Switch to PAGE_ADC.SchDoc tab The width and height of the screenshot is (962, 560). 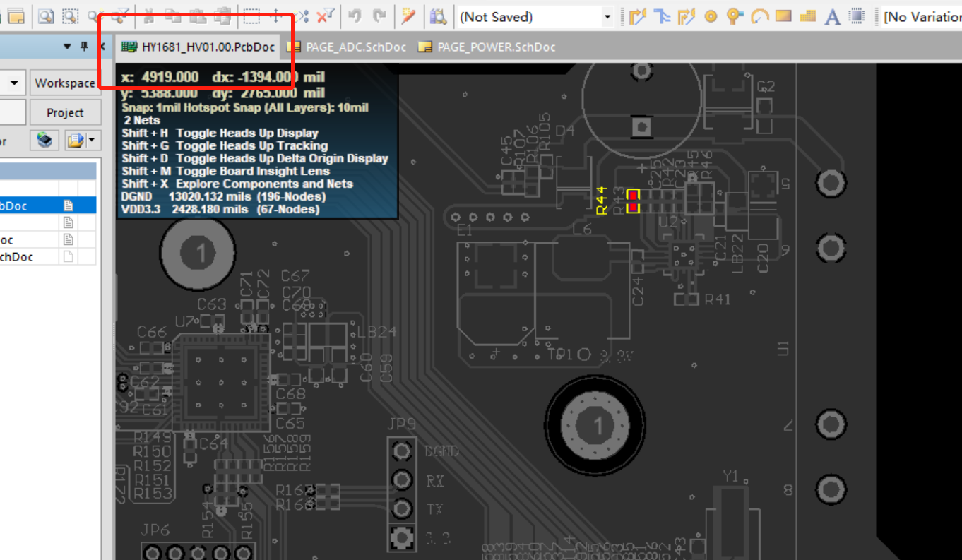click(347, 47)
